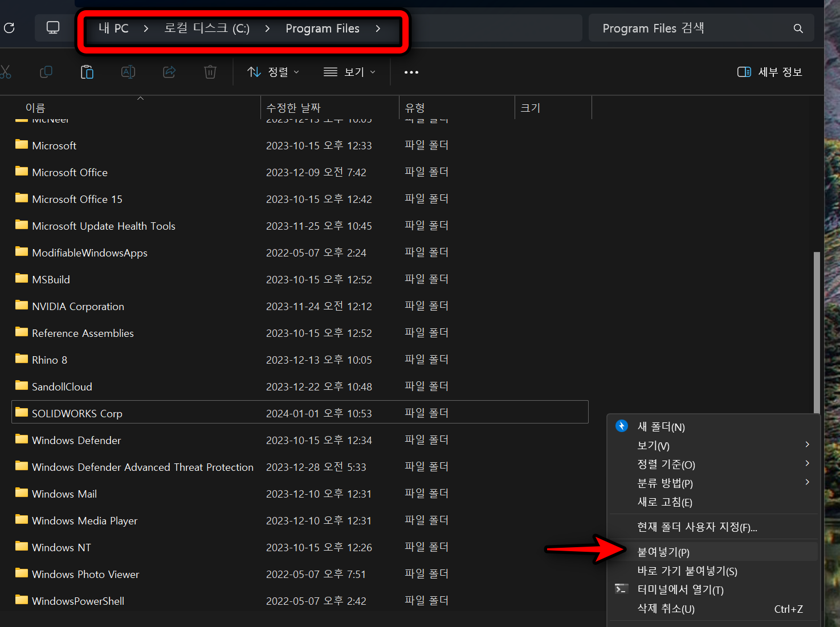Toggle the 세부 정보 details pane
Image resolution: width=840 pixels, height=627 pixels.
[x=769, y=72]
